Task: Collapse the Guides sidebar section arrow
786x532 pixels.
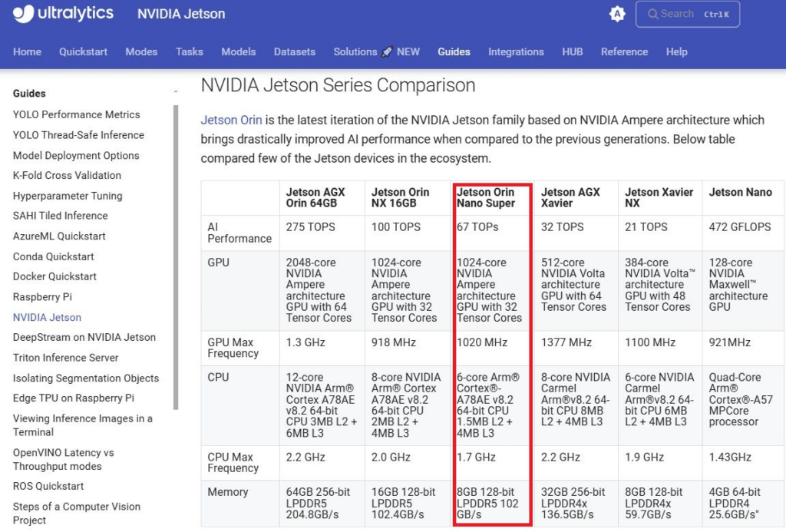Action: [x=176, y=92]
